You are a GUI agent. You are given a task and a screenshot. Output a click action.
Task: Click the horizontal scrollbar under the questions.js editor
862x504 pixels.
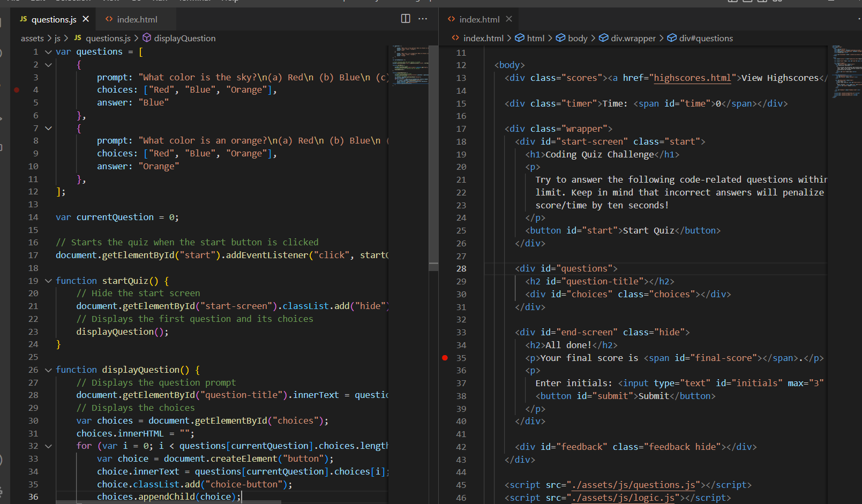(169, 502)
